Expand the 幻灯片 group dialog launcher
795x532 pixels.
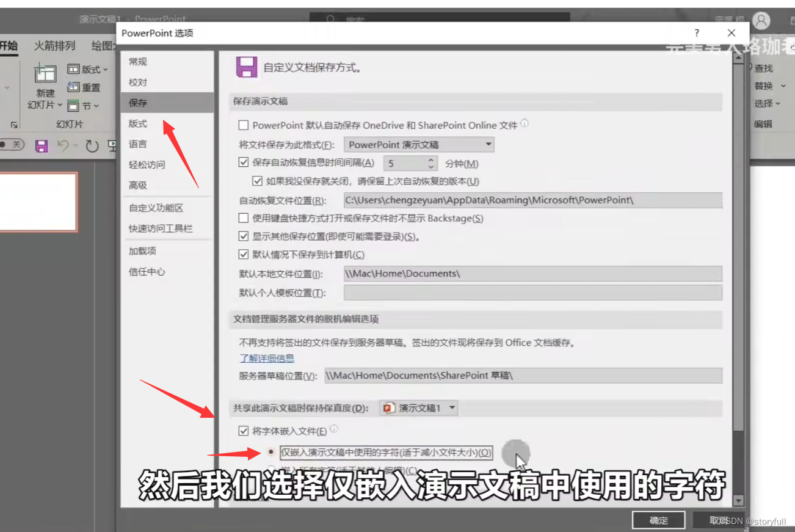pyautogui.click(x=14, y=124)
